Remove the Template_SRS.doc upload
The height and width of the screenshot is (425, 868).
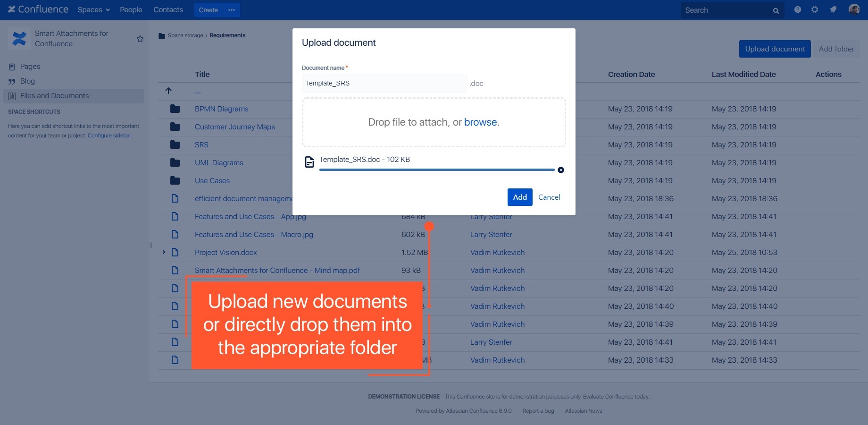click(560, 170)
